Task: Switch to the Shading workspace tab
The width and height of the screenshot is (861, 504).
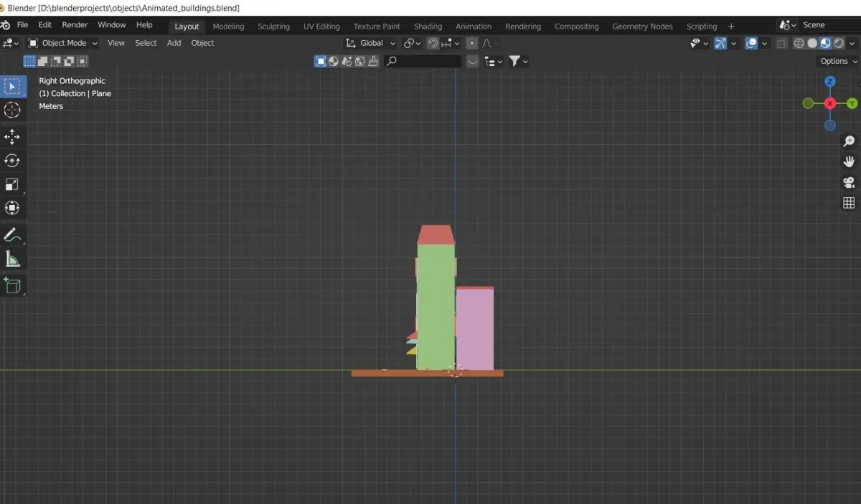Action: pos(428,27)
